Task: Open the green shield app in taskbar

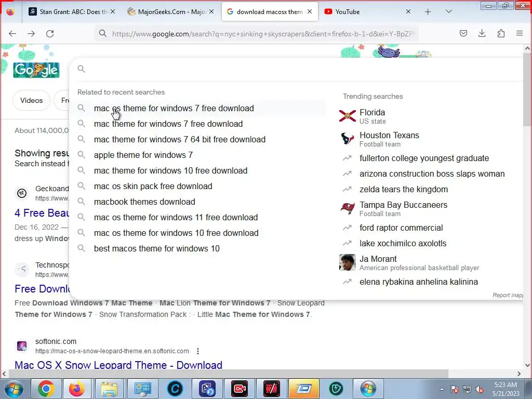Action: tap(336, 389)
